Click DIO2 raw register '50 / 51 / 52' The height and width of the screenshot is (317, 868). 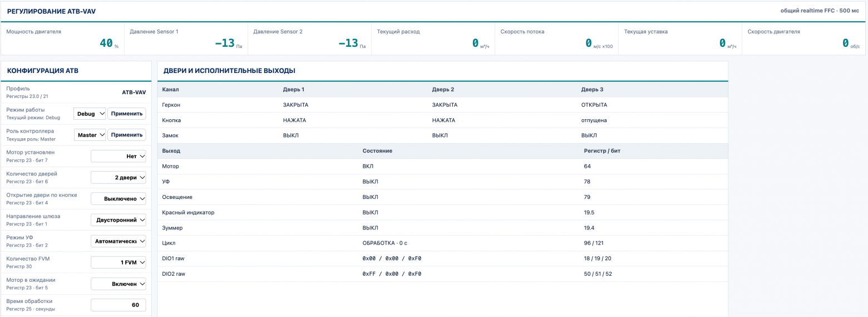click(x=598, y=274)
